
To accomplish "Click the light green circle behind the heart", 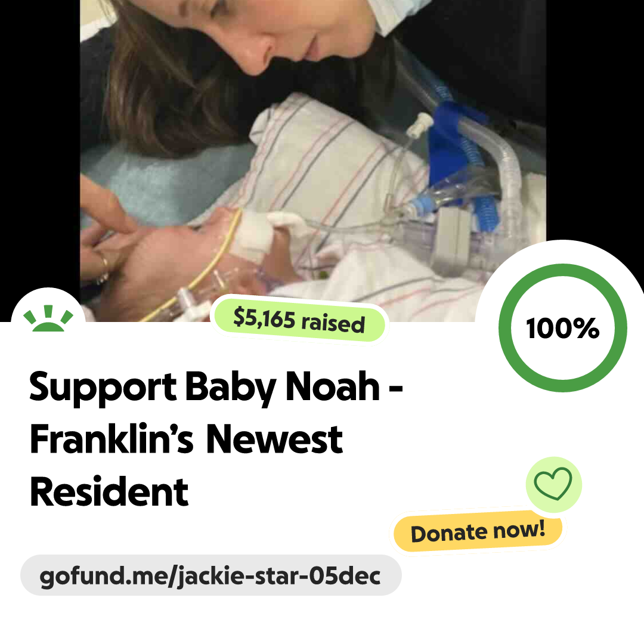I will point(553,484).
